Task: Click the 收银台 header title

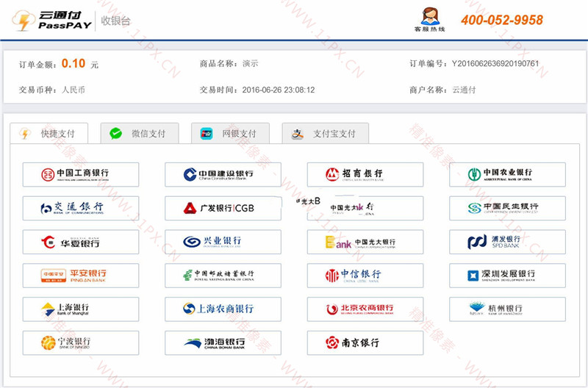Action: pyautogui.click(x=115, y=21)
